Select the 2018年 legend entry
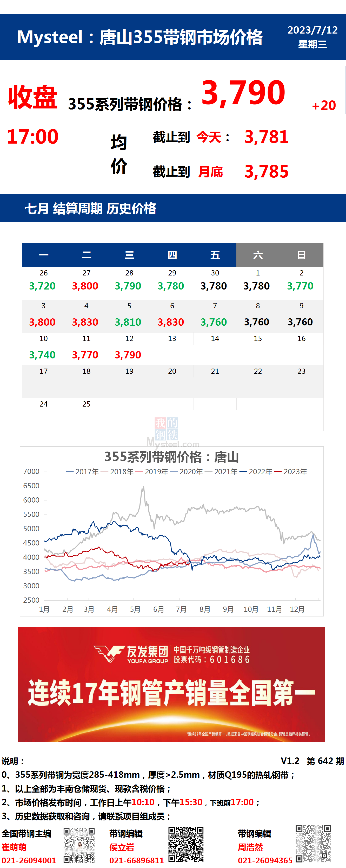Image resolution: width=346 pixels, height=868 pixels. [117, 472]
